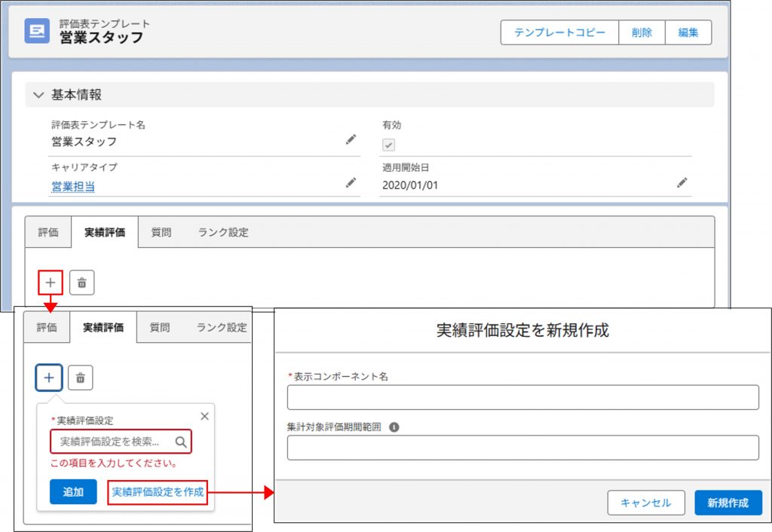The image size is (772, 532).
Task: Toggle the 有効 checkbox
Action: 389,145
